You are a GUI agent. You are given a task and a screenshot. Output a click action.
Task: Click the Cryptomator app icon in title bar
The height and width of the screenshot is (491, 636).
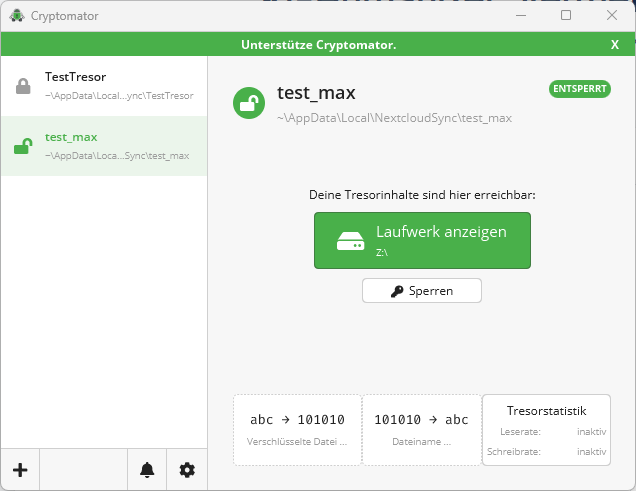(17, 16)
